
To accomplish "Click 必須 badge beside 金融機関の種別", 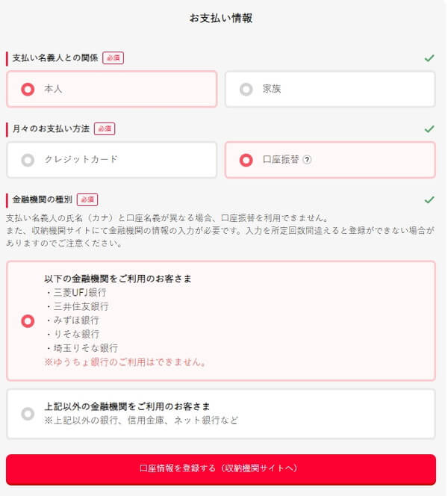I will [87, 199].
